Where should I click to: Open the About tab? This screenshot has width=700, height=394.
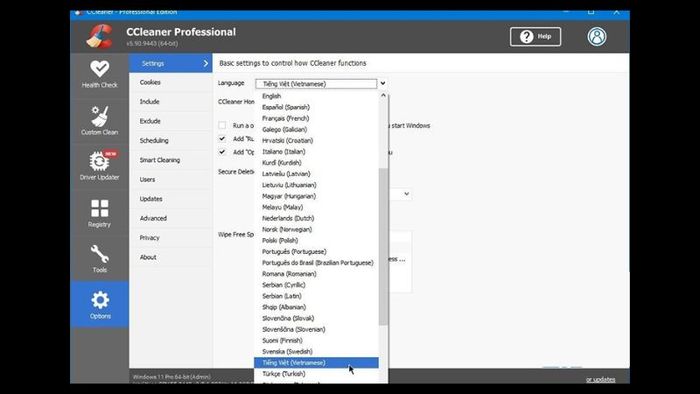171,257
